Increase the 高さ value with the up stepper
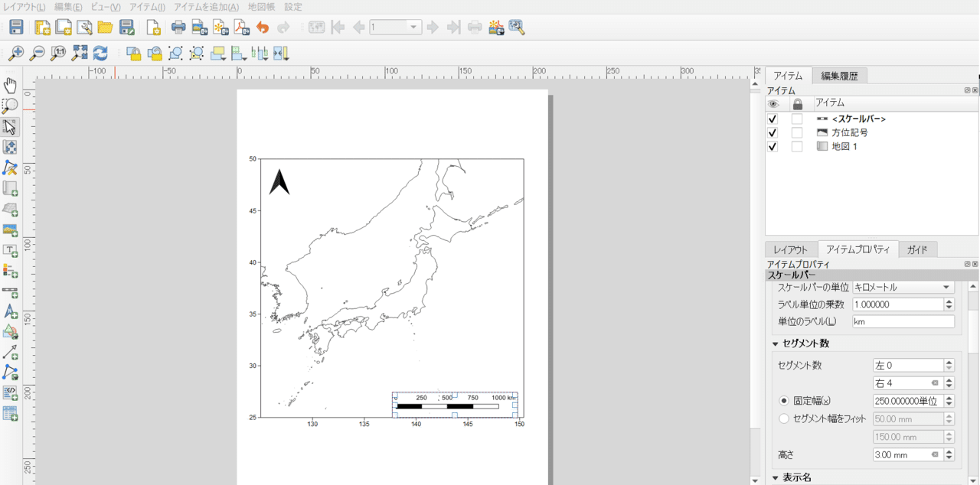The width and height of the screenshot is (980, 485). pos(949,451)
